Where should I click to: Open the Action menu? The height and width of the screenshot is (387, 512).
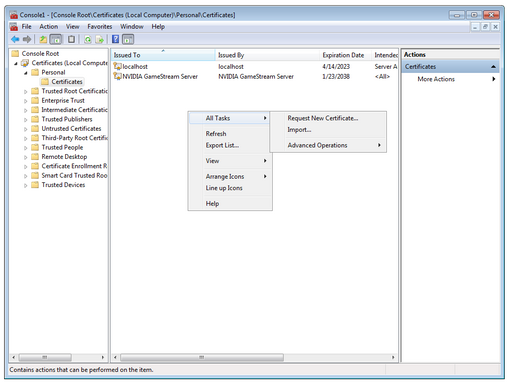click(49, 26)
